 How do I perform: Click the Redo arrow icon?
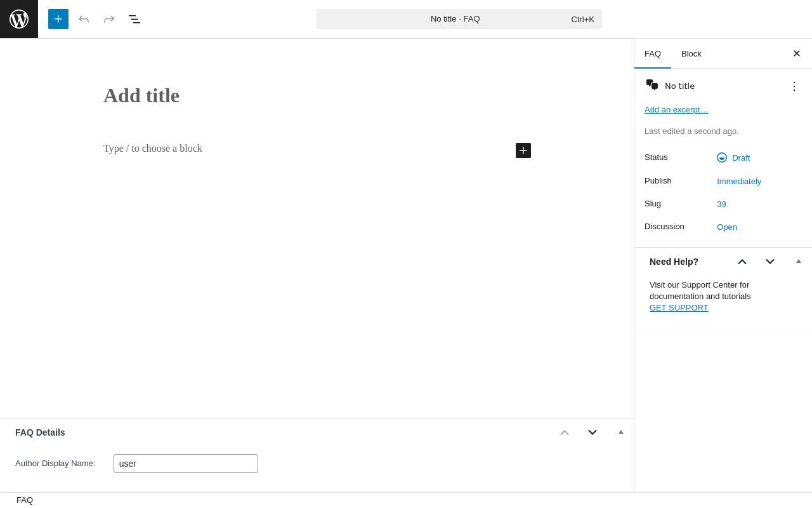[109, 19]
